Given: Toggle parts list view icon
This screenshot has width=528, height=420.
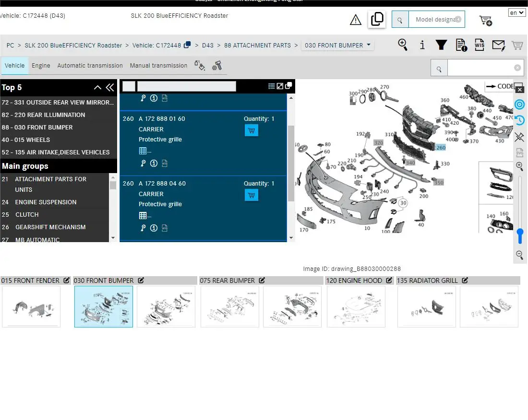Looking at the screenshot, I should [272, 86].
